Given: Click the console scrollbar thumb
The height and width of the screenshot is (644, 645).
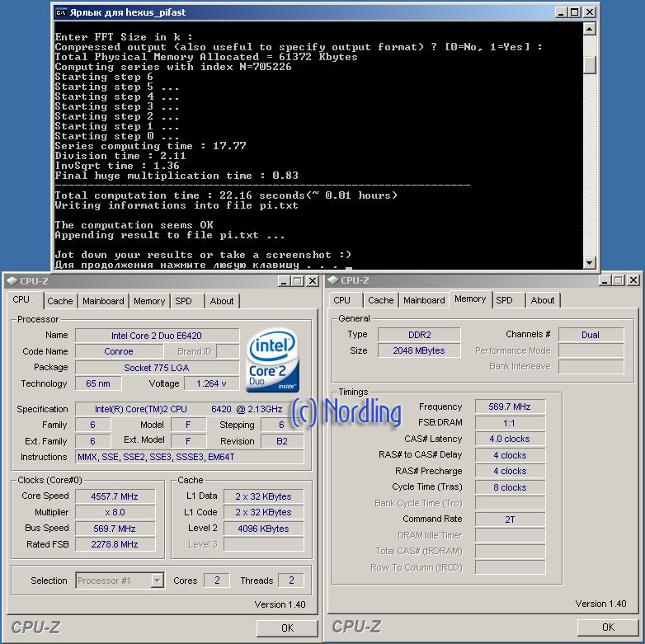Looking at the screenshot, I should 590,65.
